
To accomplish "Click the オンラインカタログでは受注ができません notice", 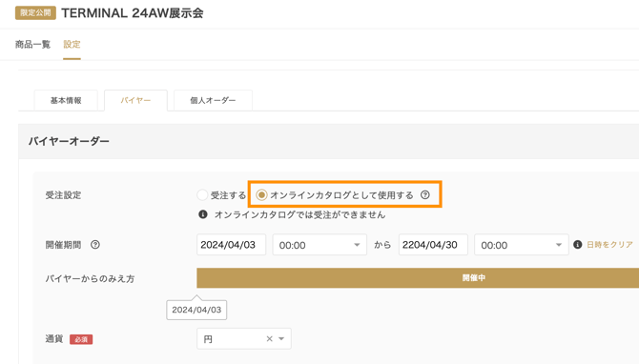I will click(x=299, y=214).
